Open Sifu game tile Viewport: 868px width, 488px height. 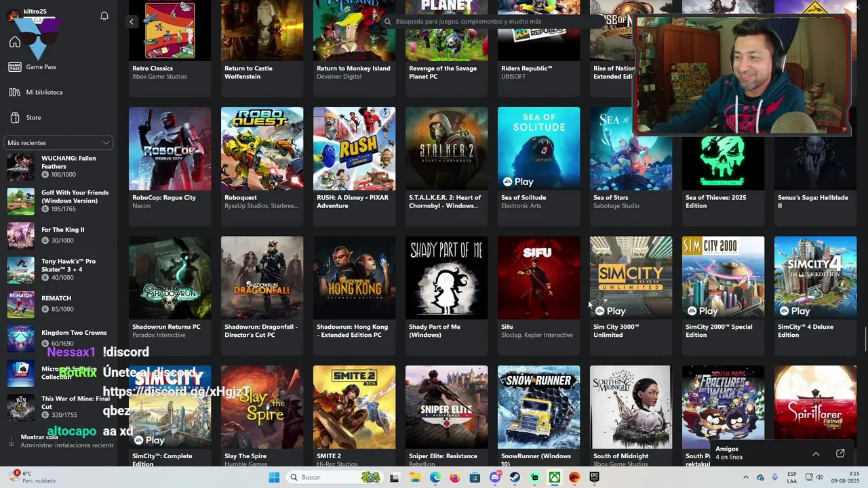[539, 296]
